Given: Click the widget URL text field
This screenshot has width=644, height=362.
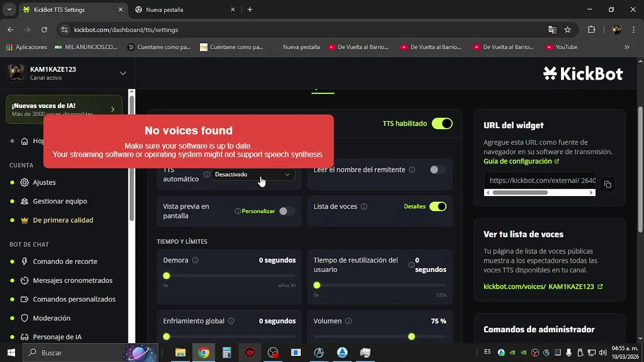Looking at the screenshot, I should pos(540,180).
